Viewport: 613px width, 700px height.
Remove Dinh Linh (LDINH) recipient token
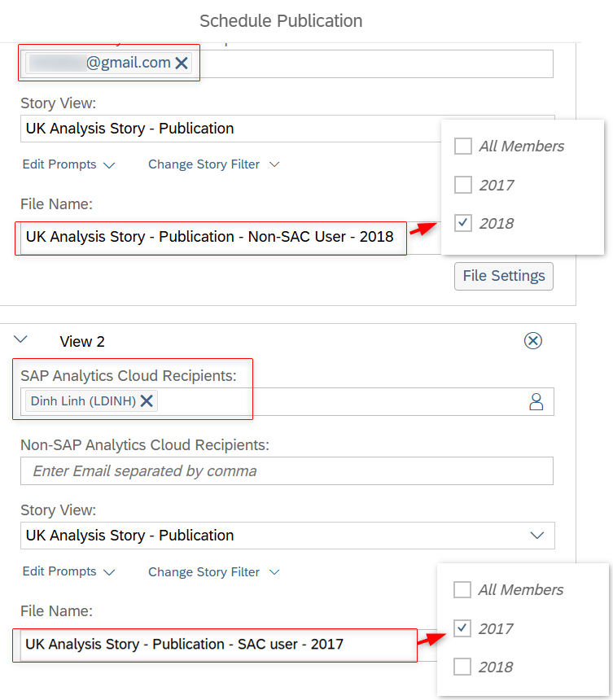147,401
